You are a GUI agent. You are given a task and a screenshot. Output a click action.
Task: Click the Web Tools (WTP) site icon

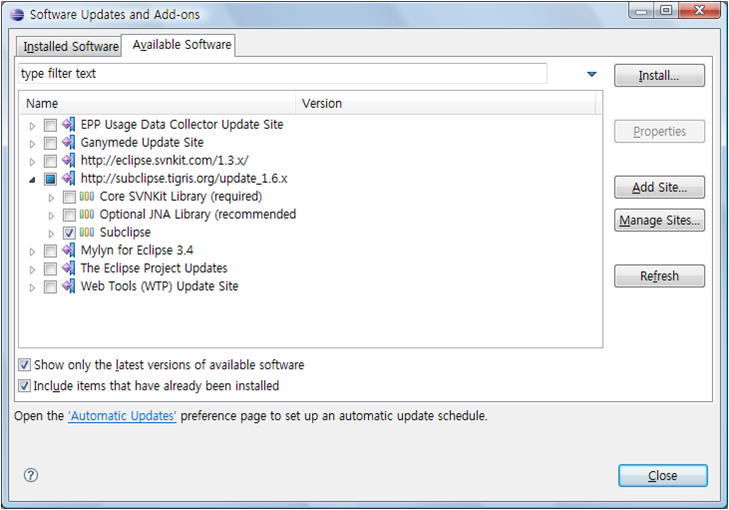[x=69, y=286]
